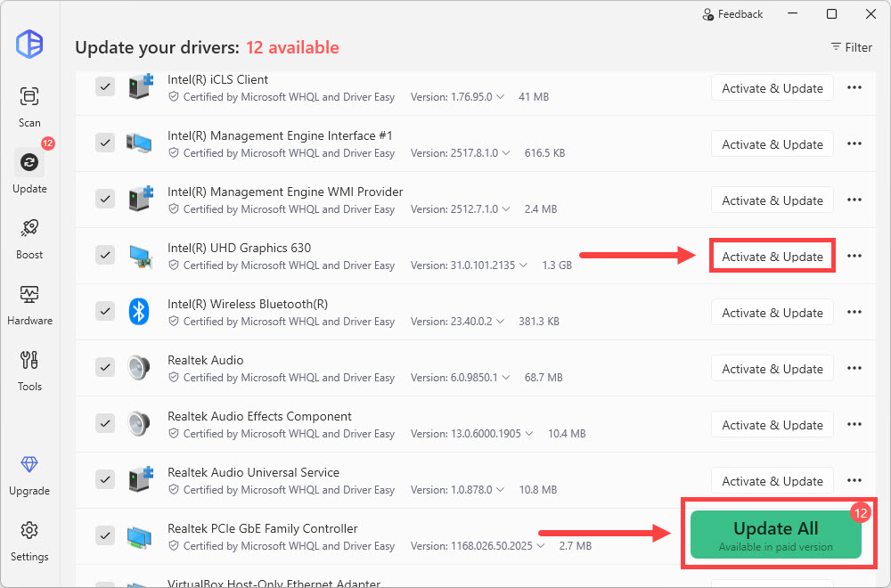
Task: Open more options for Intel iCLS Client
Action: click(854, 88)
